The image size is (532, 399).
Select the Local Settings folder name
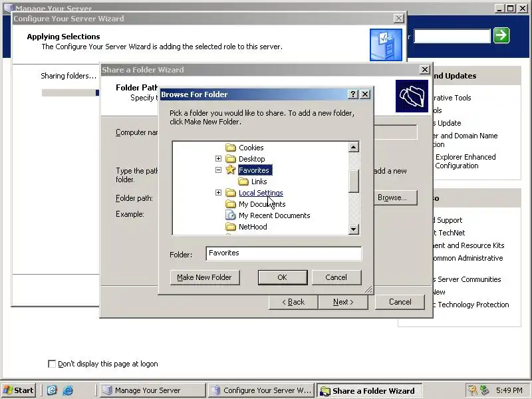261,193
